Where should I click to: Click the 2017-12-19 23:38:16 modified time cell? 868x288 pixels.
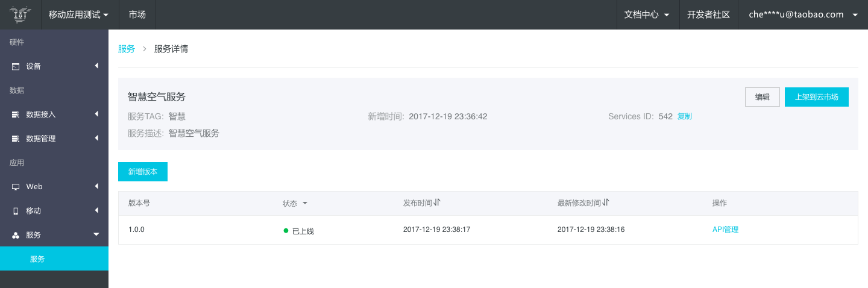[591, 230]
